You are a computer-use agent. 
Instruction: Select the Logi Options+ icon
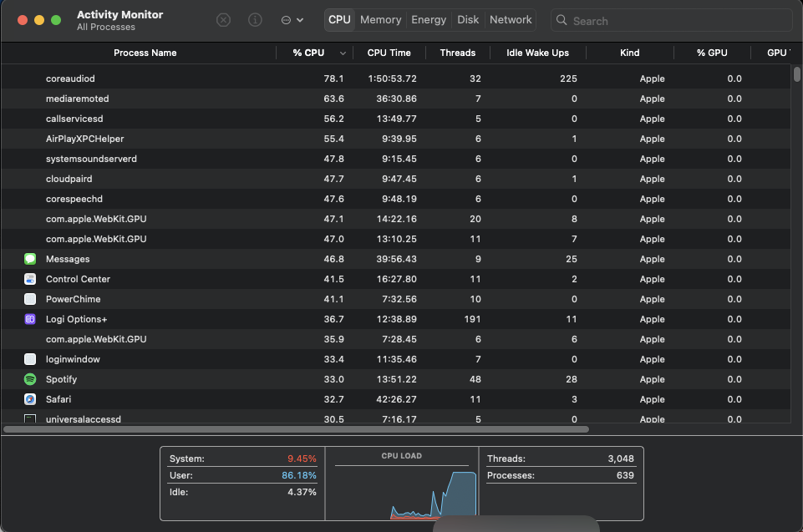tap(30, 319)
